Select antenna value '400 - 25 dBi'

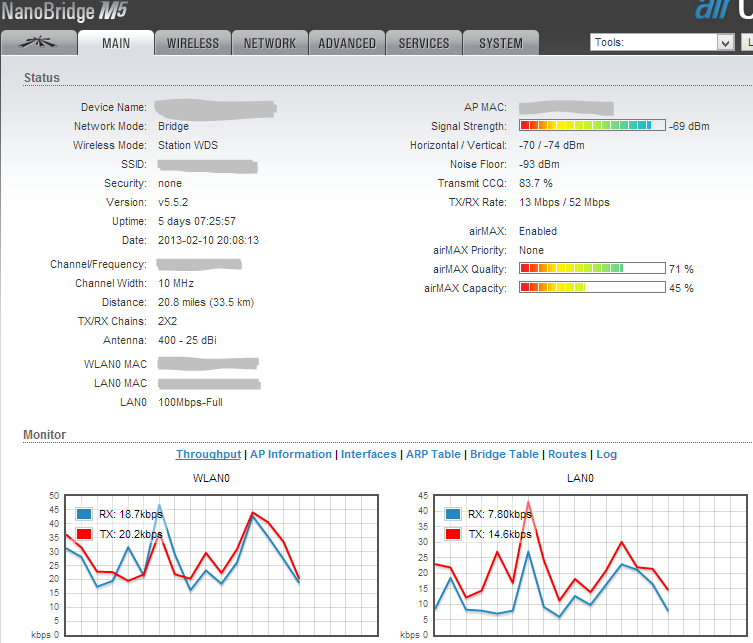[x=187, y=340]
